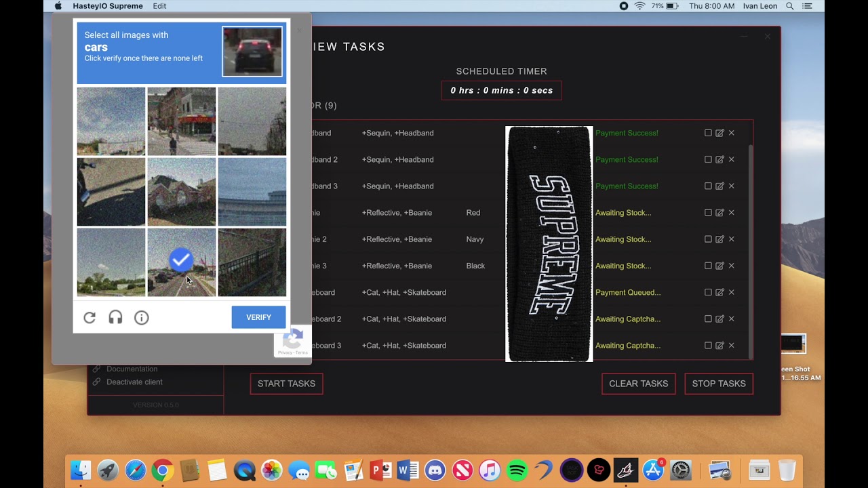Open the HasteyIO Supreme app menu
868x488 pixels.
pyautogui.click(x=108, y=6)
